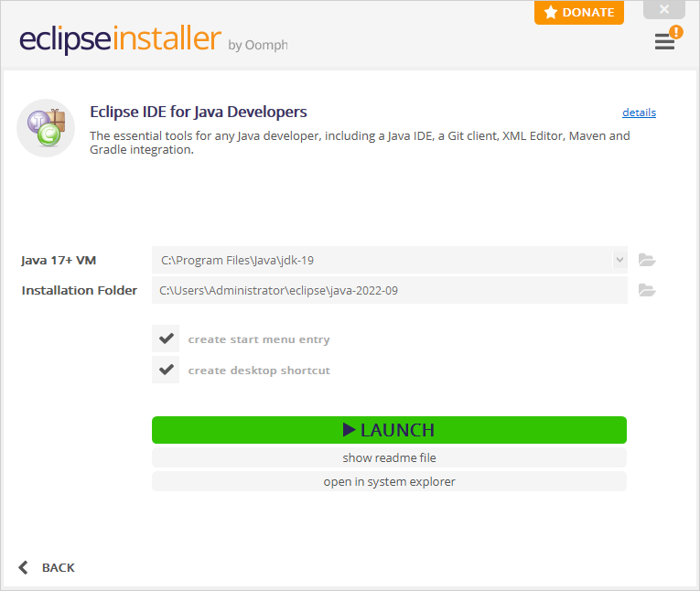Click the Installation Folder path field

(389, 290)
